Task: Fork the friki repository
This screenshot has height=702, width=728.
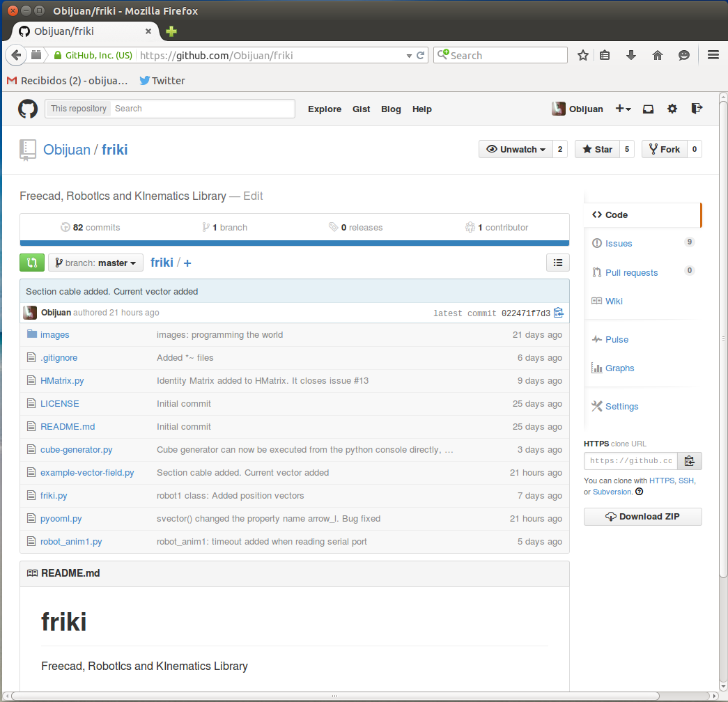Action: pos(664,149)
